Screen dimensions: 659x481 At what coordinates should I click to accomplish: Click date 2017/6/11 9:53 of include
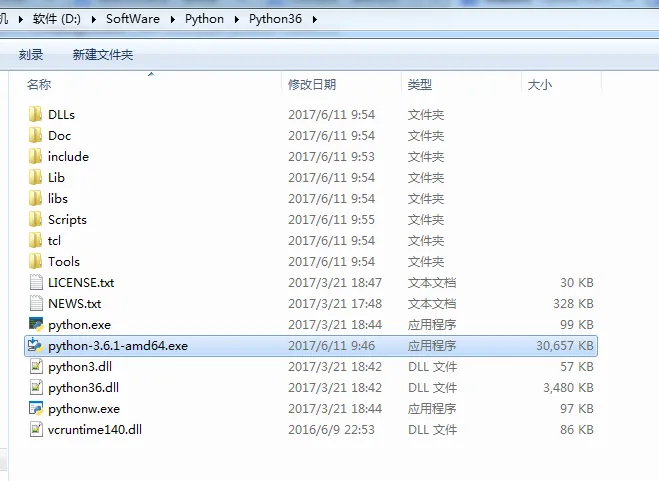click(331, 156)
